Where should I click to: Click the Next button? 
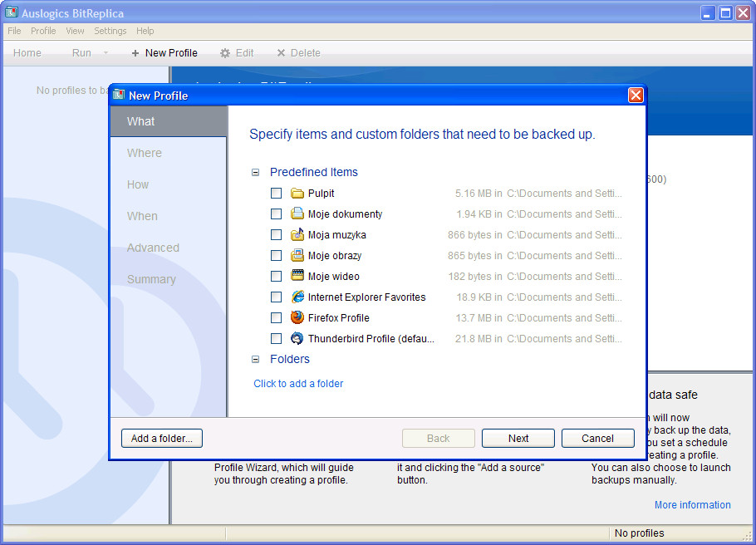(x=518, y=439)
